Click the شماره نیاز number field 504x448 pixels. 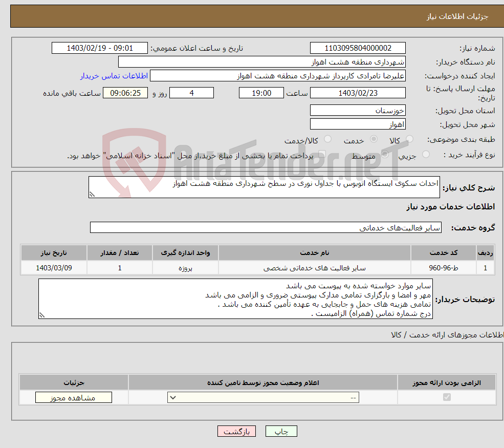[x=358, y=48]
